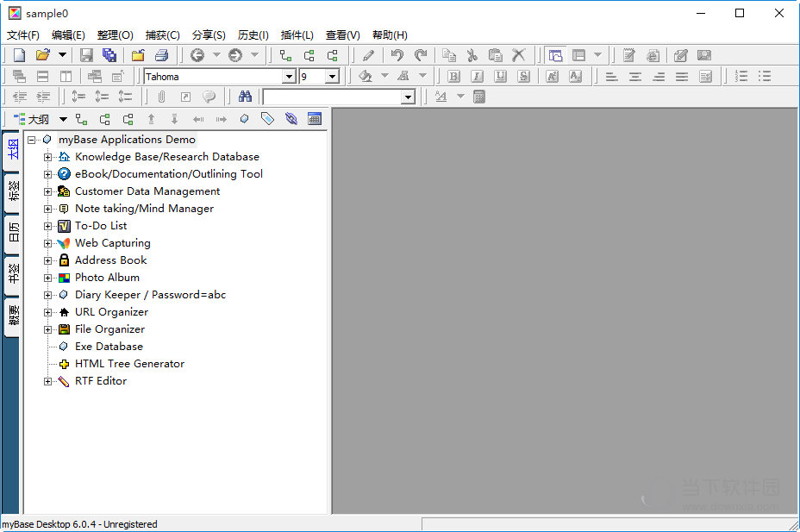Toggle the highlighted window-layout view button
Screen dimensions: 800x532
point(555,55)
